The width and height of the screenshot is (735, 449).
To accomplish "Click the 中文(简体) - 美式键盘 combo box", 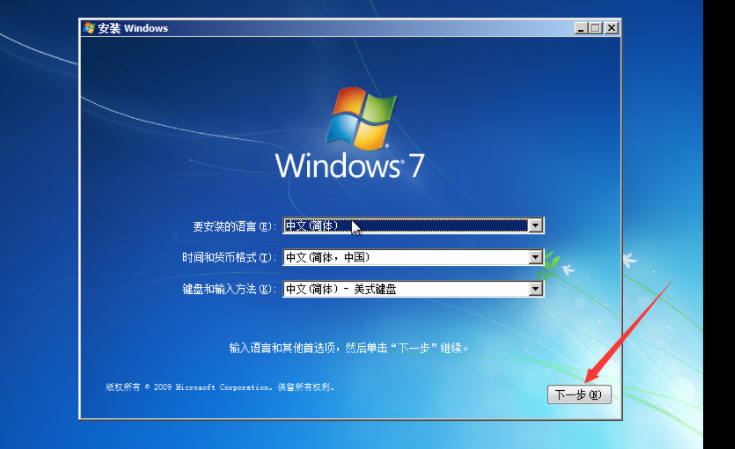I will 413,289.
